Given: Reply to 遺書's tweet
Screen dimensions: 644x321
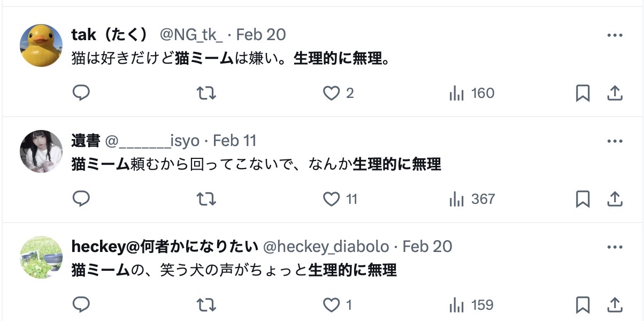Looking at the screenshot, I should click(x=81, y=199).
